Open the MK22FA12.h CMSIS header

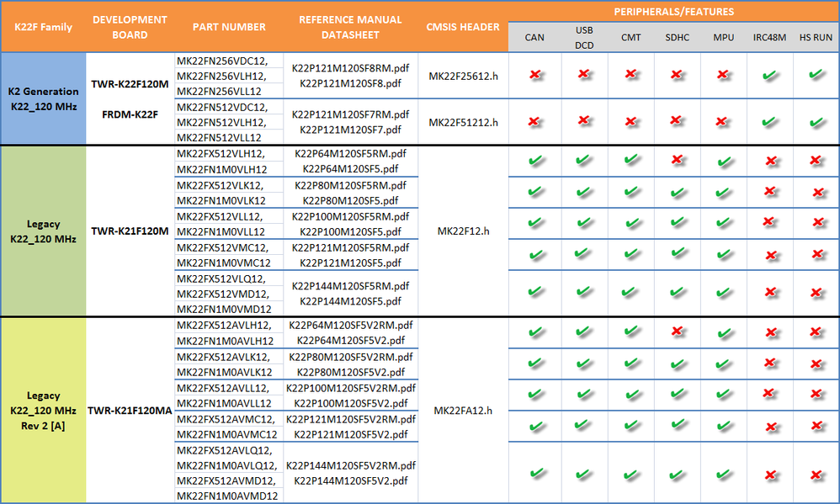pos(463,411)
